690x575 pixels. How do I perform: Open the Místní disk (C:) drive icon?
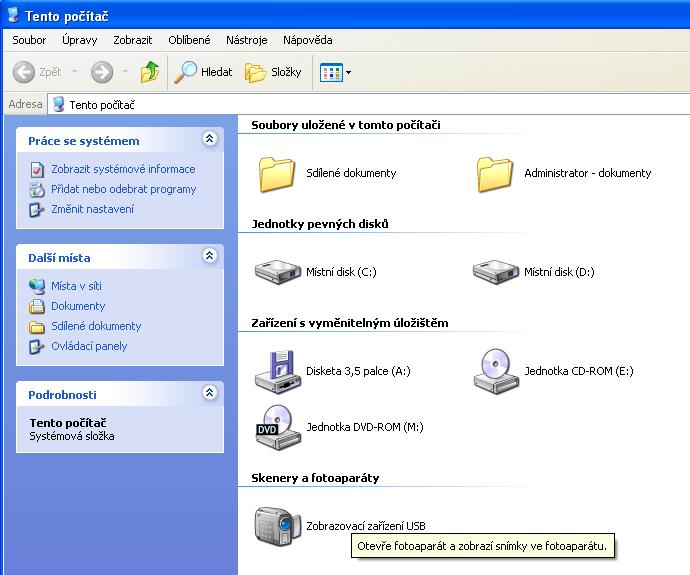pos(277,271)
